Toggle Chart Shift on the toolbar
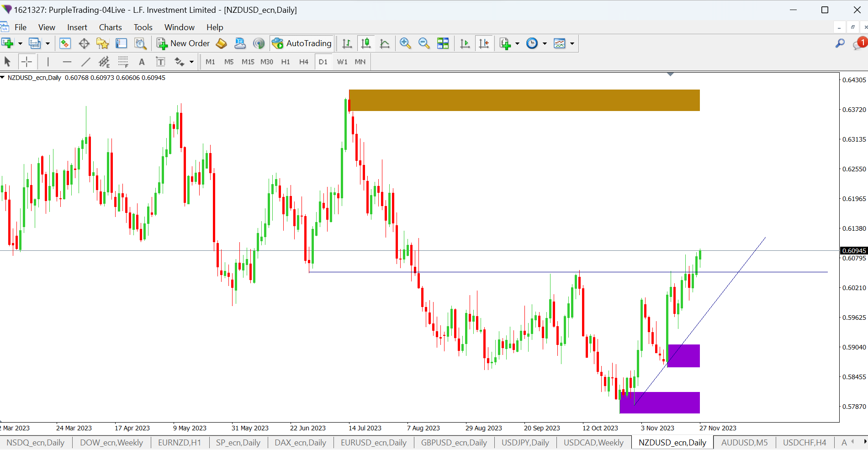The image size is (868, 450). coord(484,43)
